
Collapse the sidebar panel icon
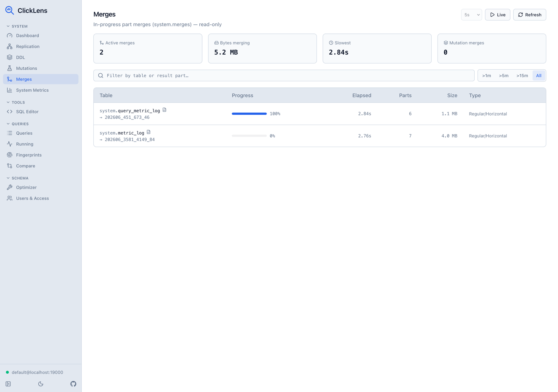(x=8, y=384)
